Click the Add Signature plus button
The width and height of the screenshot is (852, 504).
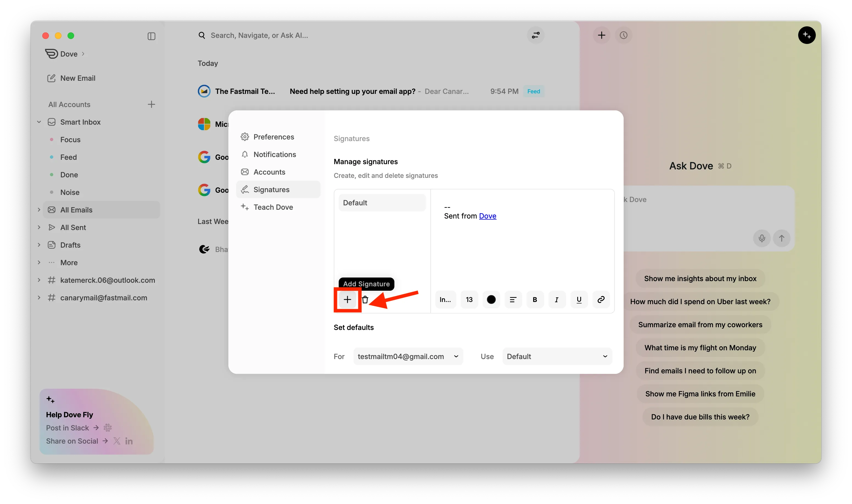point(347,299)
